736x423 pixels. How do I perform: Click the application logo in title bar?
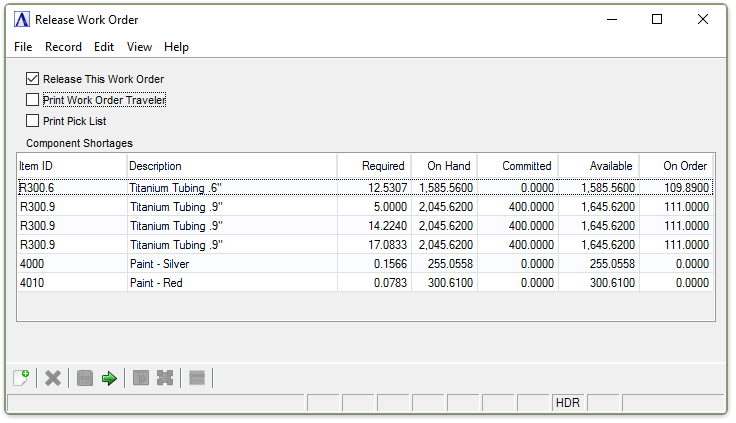(x=22, y=19)
